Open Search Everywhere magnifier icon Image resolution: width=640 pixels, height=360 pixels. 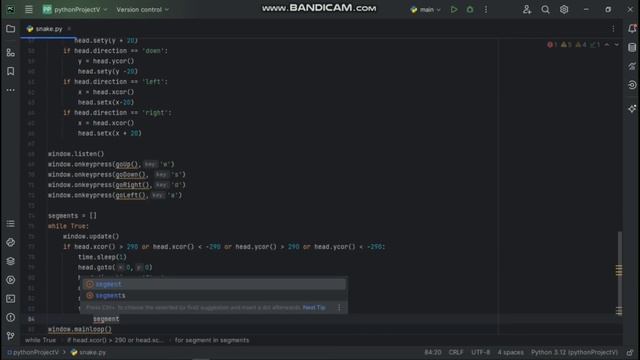tap(545, 9)
